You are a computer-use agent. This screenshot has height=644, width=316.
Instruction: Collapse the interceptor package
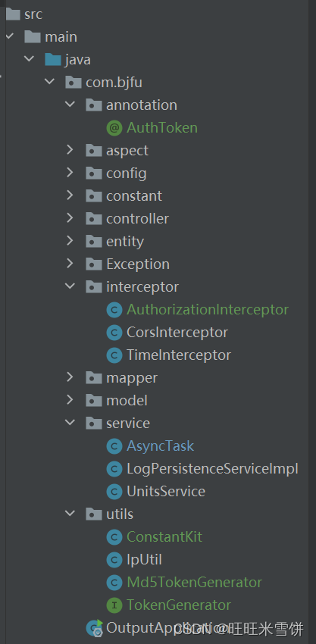click(70, 286)
